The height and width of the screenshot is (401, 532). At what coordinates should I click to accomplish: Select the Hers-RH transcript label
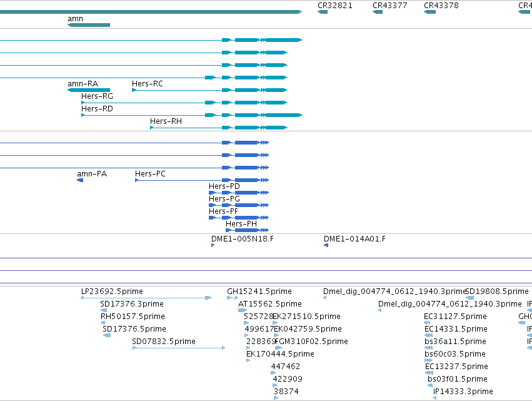[166, 121]
